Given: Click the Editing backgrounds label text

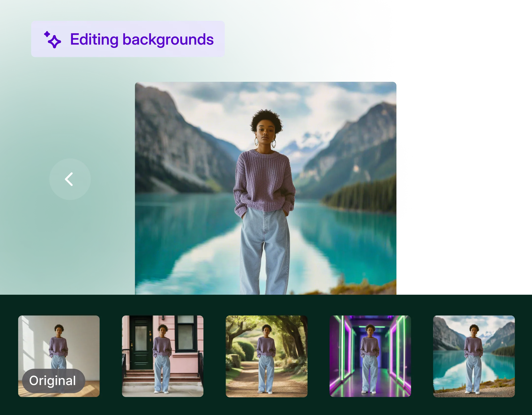Looking at the screenshot, I should click(142, 39).
